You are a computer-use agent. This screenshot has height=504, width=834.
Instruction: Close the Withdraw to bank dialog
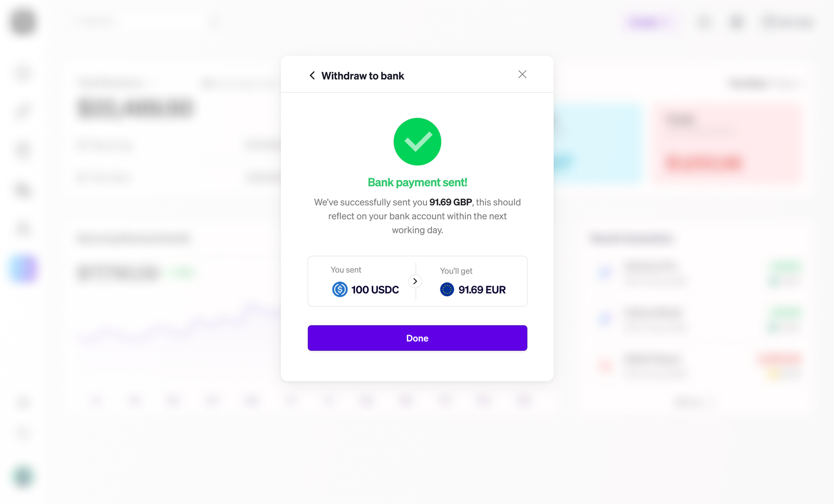pos(522,75)
